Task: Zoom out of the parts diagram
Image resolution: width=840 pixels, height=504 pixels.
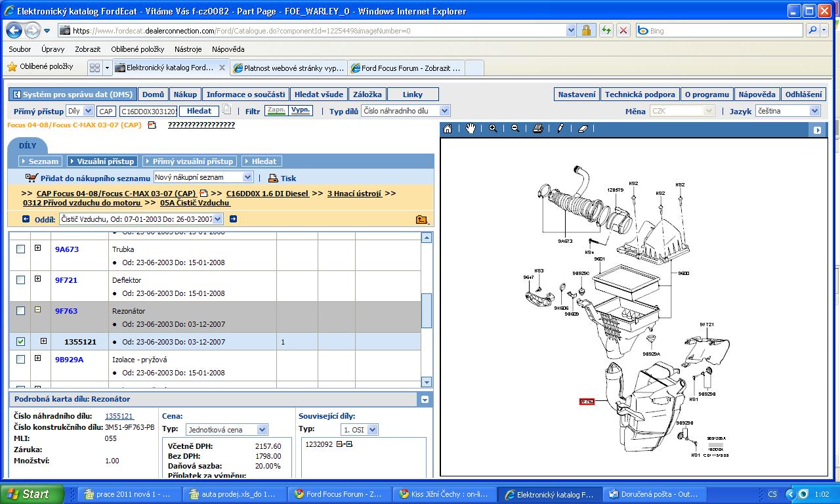Action: tap(515, 129)
